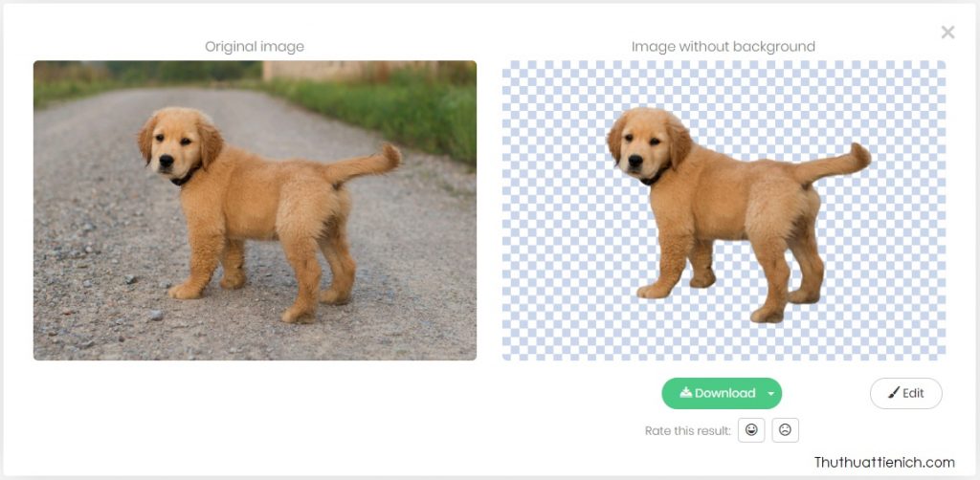Click the puppy's front paw in original photo

click(x=186, y=290)
